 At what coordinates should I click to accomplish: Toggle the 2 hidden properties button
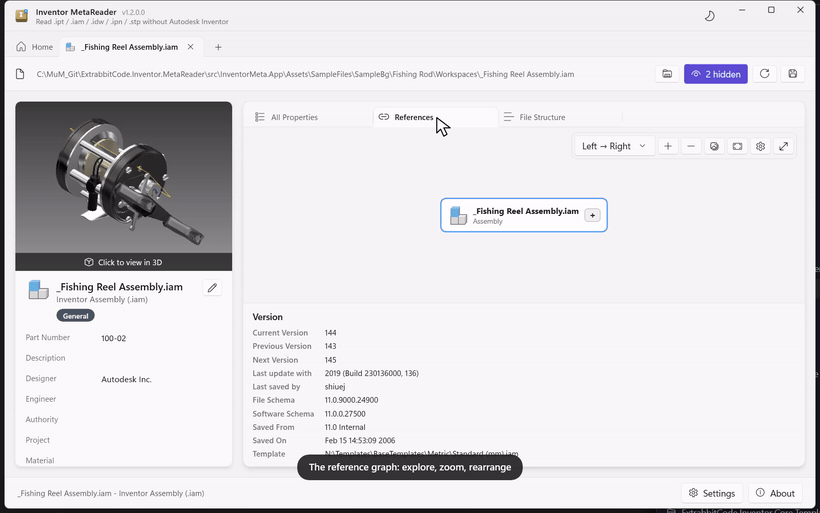pyautogui.click(x=715, y=74)
